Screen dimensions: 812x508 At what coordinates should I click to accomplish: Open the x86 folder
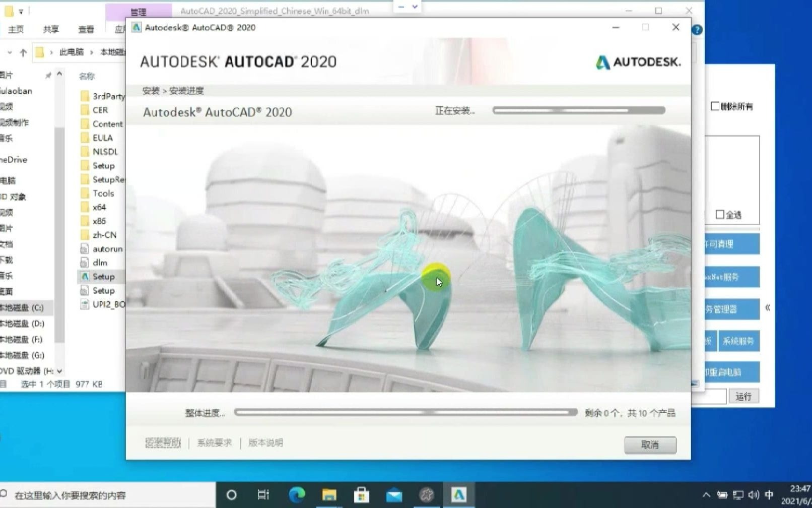[x=94, y=221]
